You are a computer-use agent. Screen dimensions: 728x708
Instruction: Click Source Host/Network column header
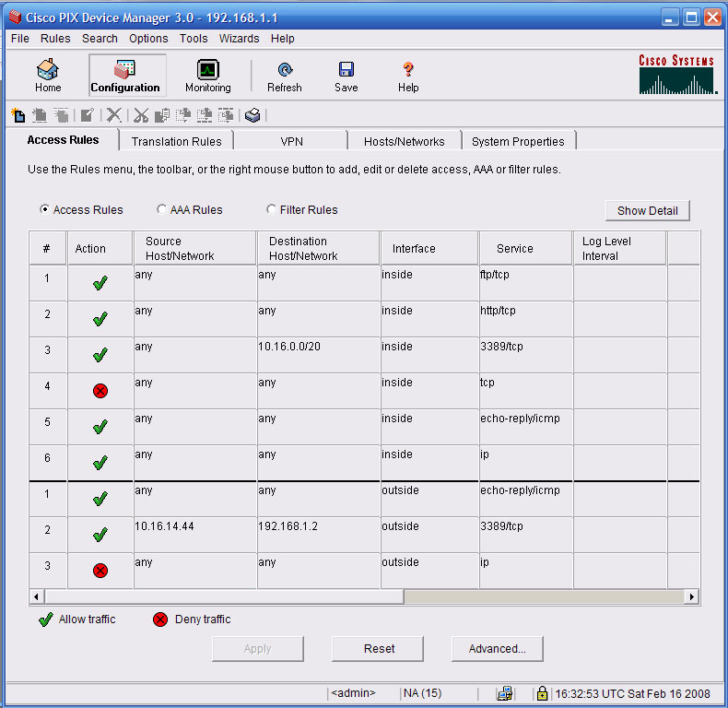195,249
